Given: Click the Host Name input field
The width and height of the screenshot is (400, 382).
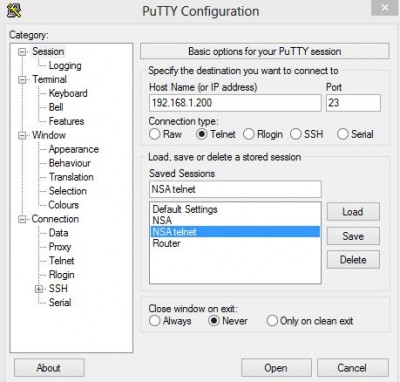Looking at the screenshot, I should coord(235,103).
